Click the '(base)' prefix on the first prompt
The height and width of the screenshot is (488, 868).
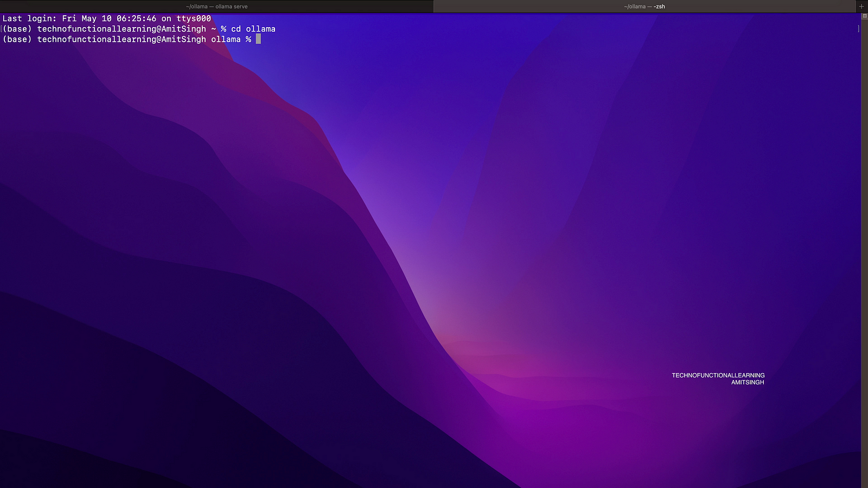coord(17,29)
